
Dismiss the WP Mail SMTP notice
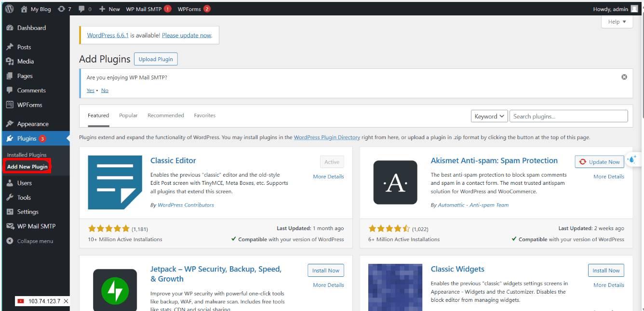click(624, 77)
